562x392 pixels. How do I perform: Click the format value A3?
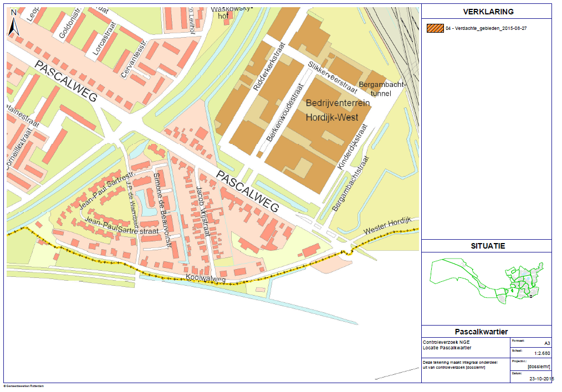click(547, 343)
